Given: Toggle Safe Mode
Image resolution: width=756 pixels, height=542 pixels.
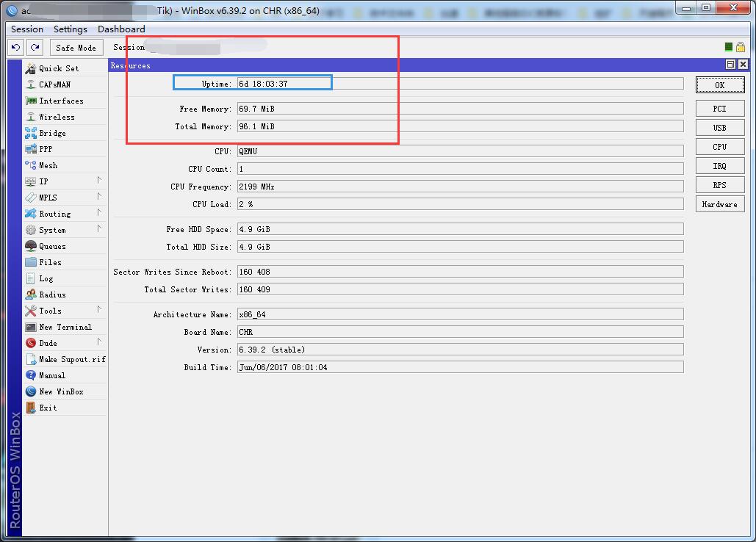Looking at the screenshot, I should click(x=76, y=47).
